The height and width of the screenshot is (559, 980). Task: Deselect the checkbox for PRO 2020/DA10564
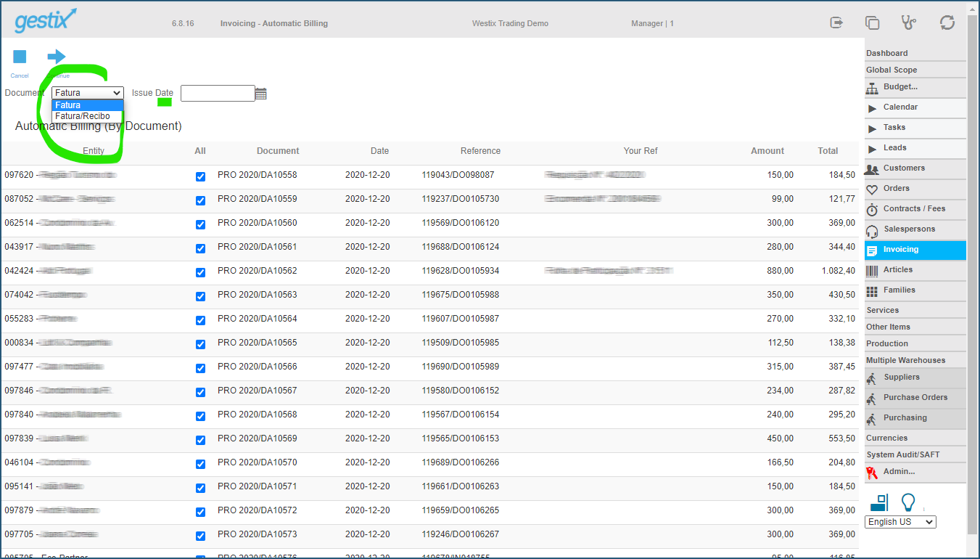point(201,320)
